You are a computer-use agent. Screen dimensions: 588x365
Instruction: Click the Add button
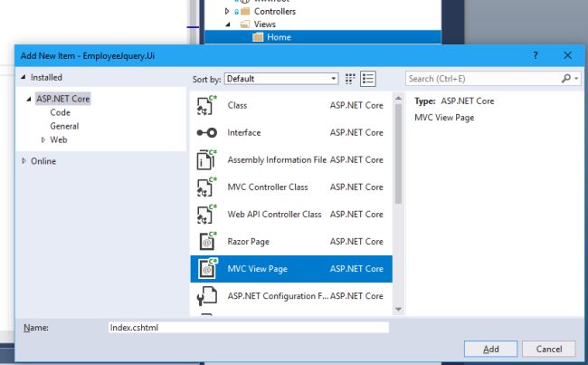[490, 349]
